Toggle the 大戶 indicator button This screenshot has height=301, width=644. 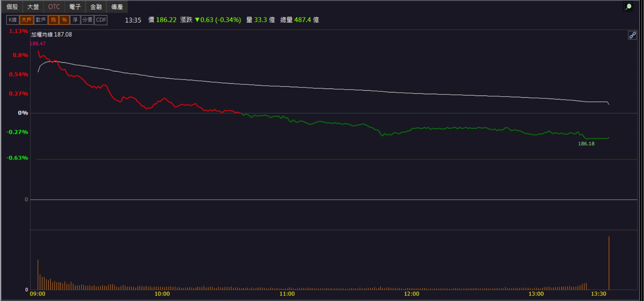coord(26,20)
